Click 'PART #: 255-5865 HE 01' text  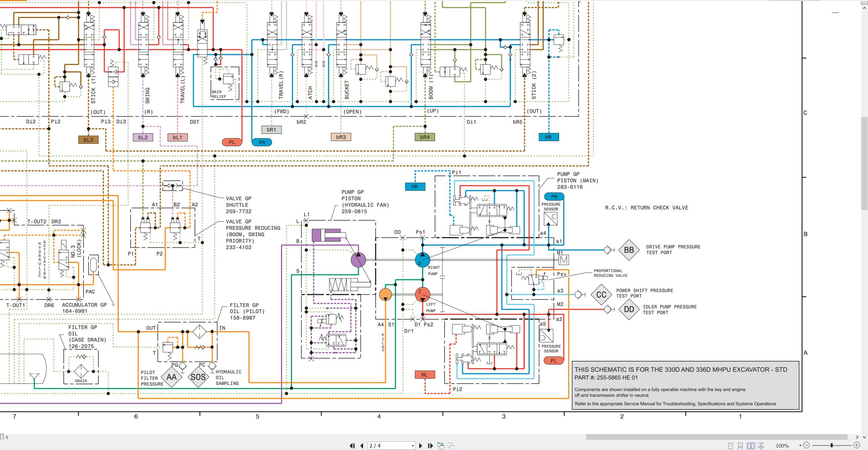(x=606, y=377)
